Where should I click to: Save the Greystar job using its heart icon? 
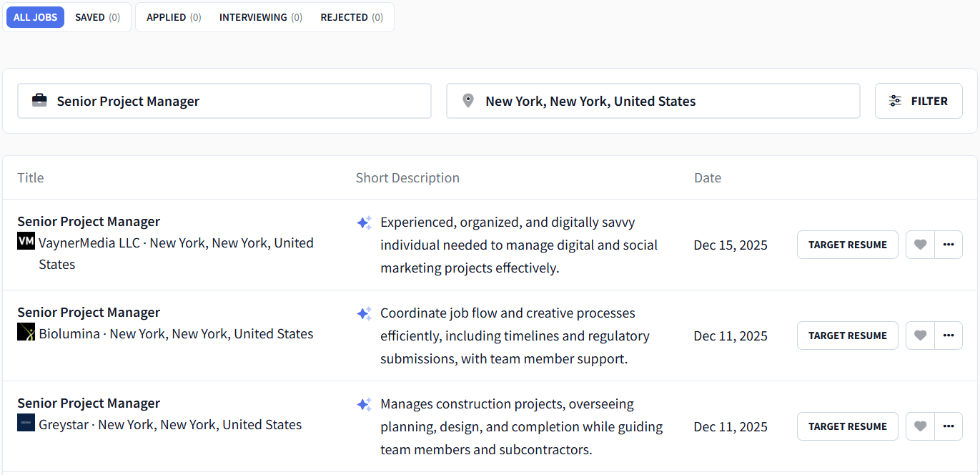click(920, 426)
